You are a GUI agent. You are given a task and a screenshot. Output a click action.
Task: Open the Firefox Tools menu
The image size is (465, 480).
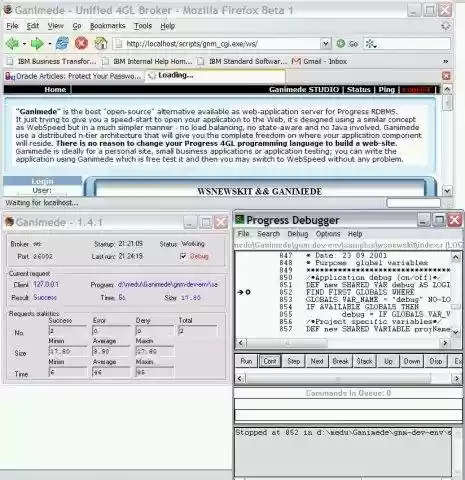click(143, 26)
